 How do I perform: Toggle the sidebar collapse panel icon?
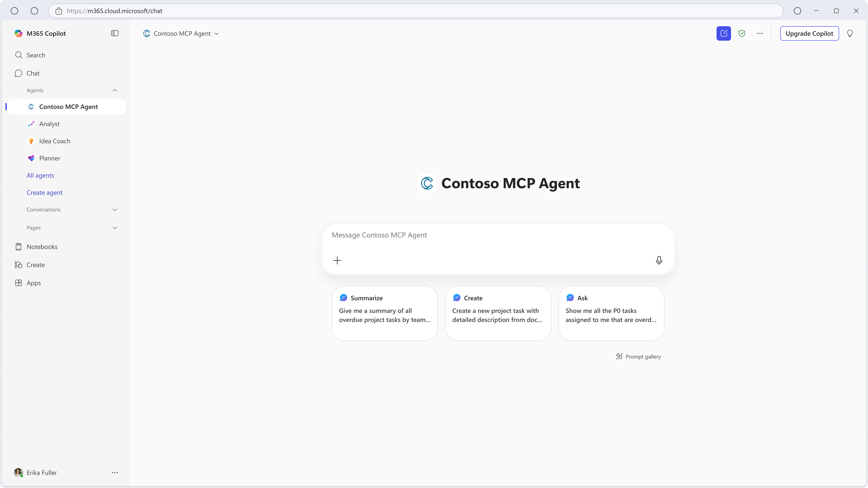(x=115, y=33)
